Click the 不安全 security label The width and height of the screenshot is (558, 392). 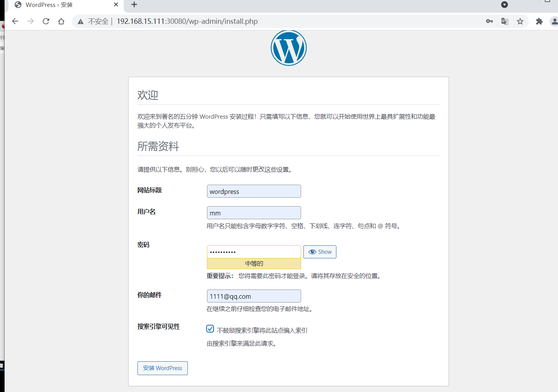tap(98, 22)
